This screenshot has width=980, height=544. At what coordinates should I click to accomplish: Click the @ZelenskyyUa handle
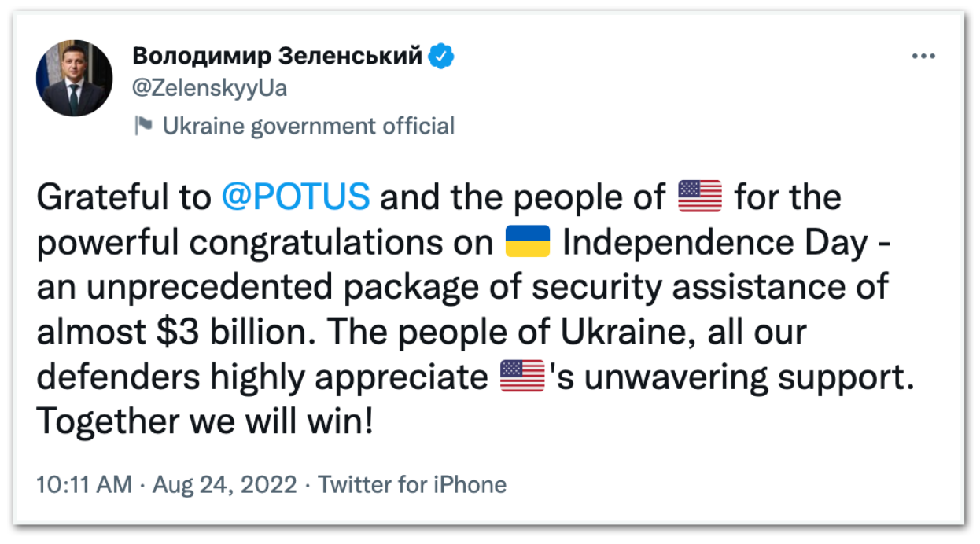click(x=209, y=88)
